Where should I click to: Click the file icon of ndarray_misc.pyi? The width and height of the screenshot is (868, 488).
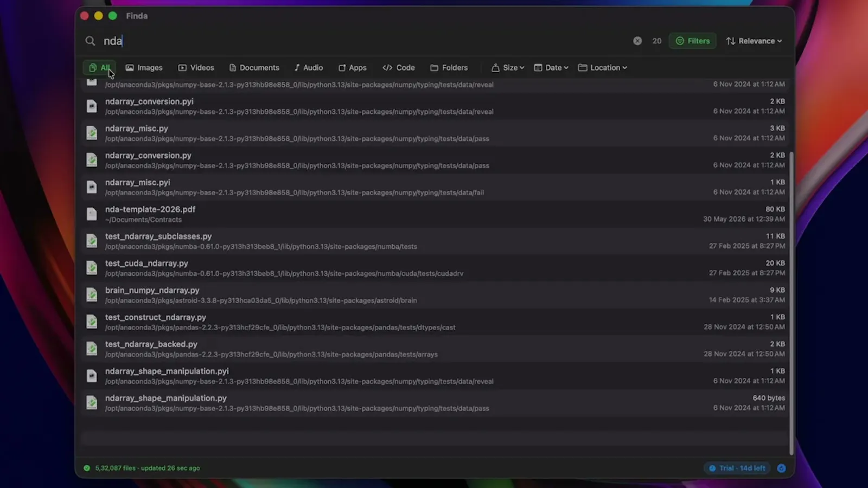pos(92,188)
